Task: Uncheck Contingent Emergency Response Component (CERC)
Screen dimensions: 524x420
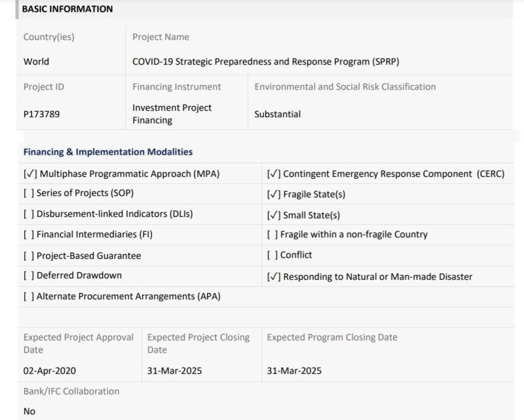Action: [x=274, y=174]
